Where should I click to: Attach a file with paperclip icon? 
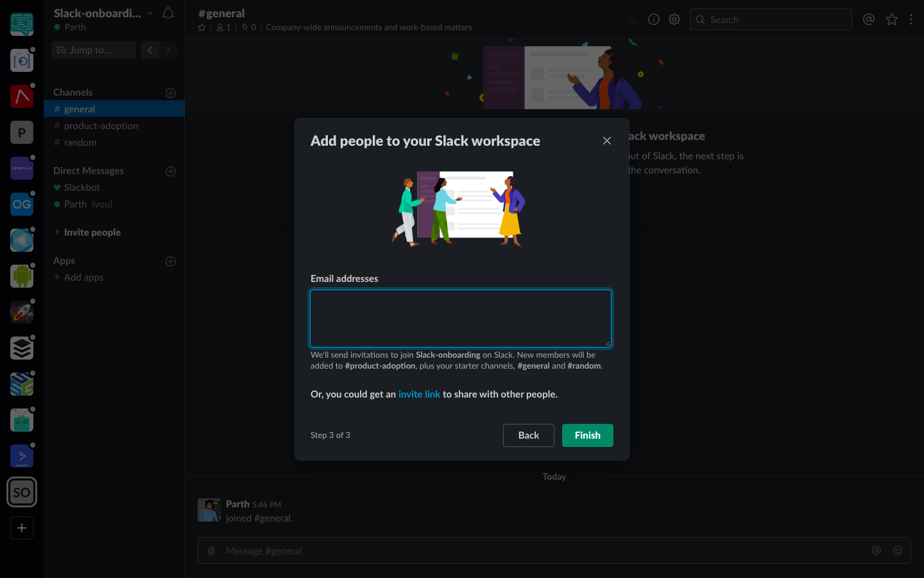211,550
